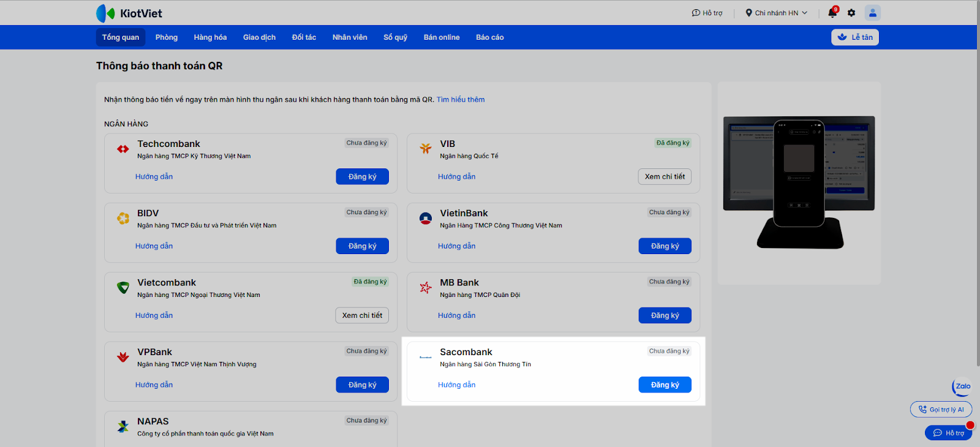Click the Sacombank Chưa đăng ký status
980x447 pixels.
click(669, 351)
